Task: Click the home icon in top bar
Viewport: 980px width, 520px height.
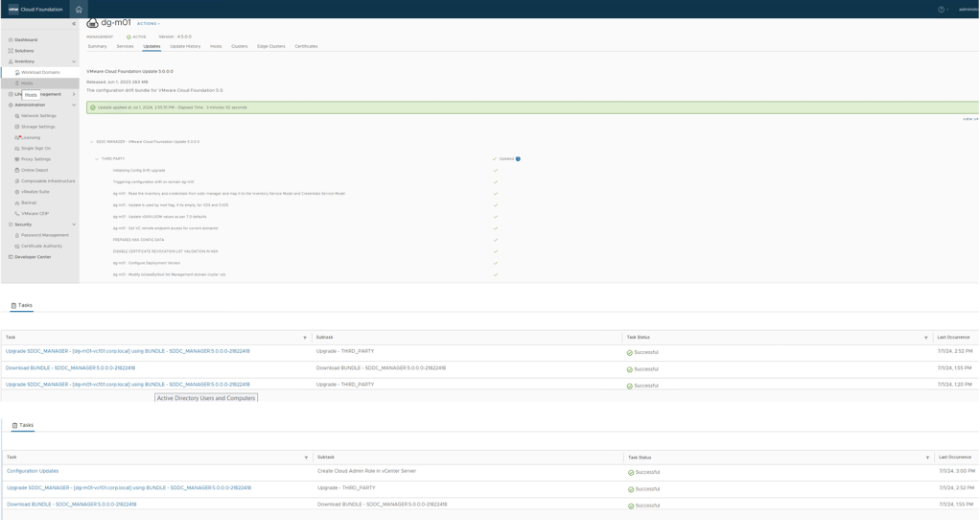Action: coord(79,10)
